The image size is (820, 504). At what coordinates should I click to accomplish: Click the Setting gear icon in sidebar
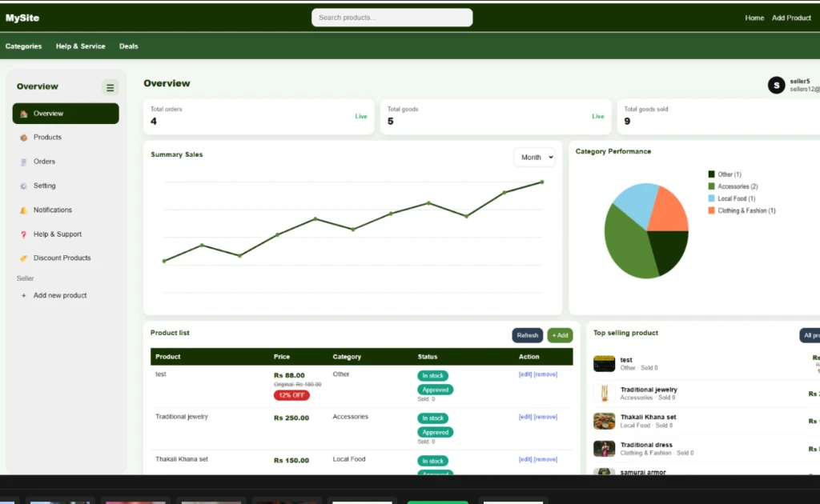(23, 186)
